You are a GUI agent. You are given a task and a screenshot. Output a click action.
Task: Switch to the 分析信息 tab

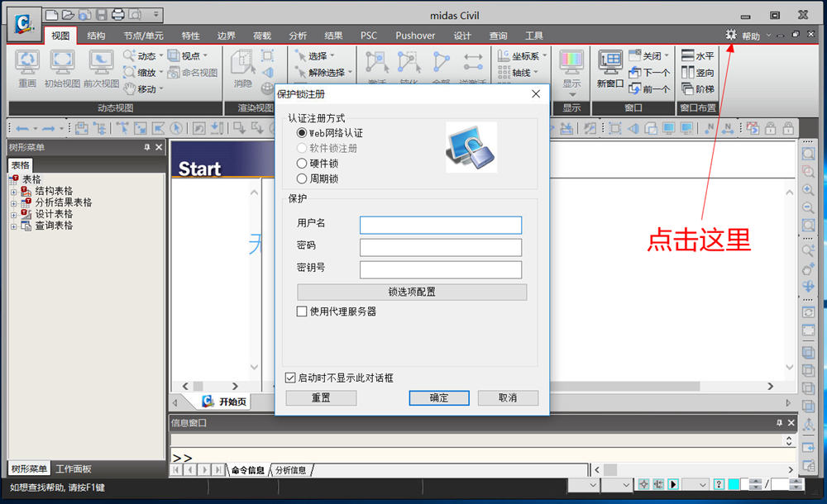click(x=290, y=470)
